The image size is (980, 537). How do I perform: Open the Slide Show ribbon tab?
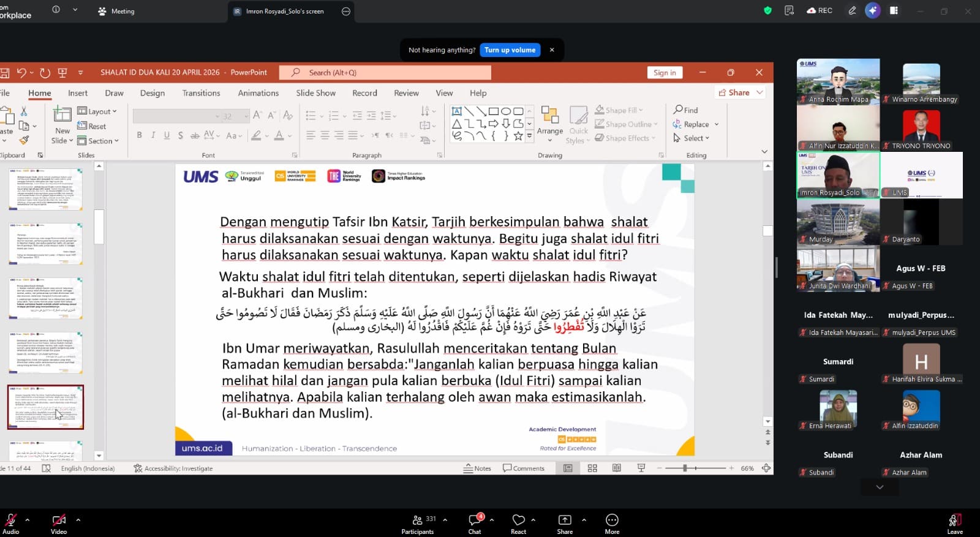click(315, 93)
